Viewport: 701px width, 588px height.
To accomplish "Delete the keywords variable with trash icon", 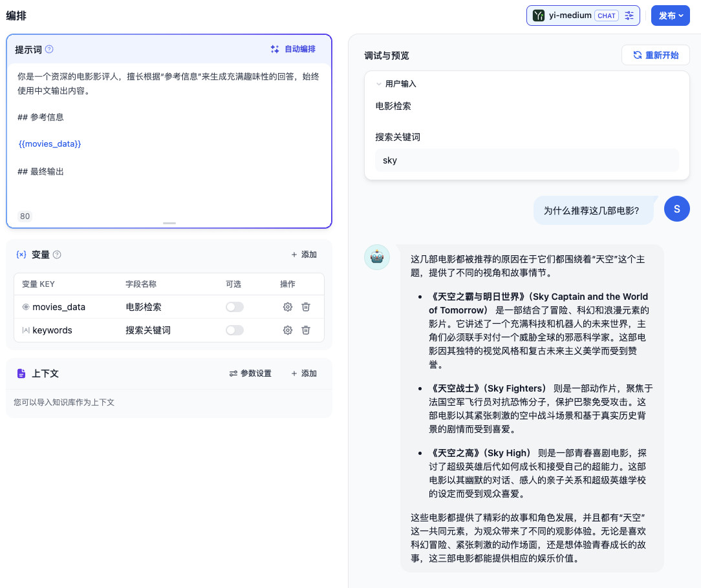I will click(x=305, y=330).
